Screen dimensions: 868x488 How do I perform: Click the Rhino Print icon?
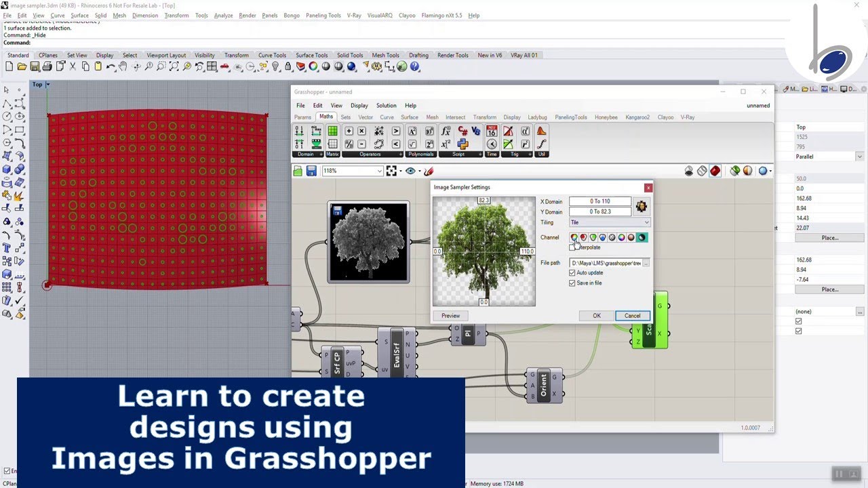click(x=47, y=66)
